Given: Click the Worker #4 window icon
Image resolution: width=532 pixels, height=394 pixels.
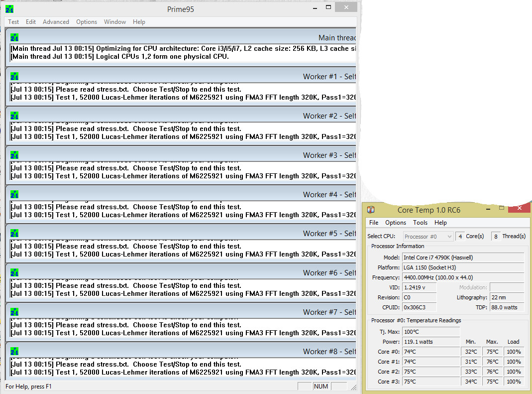Looking at the screenshot, I should 14,194.
